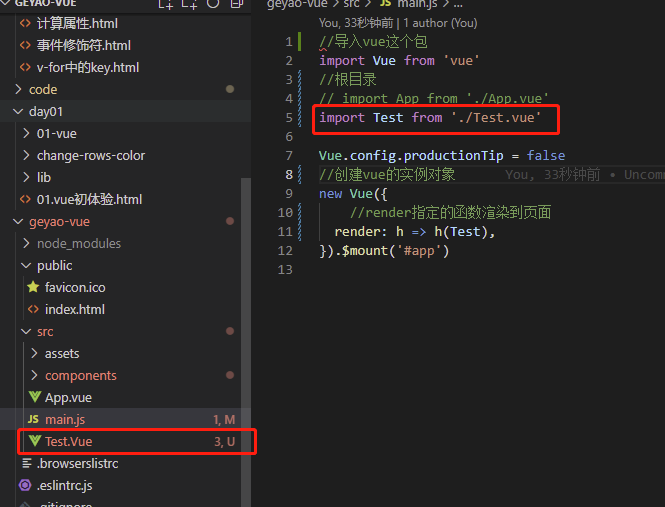Open 计算属性.html file
The width and height of the screenshot is (665, 507).
(77, 23)
